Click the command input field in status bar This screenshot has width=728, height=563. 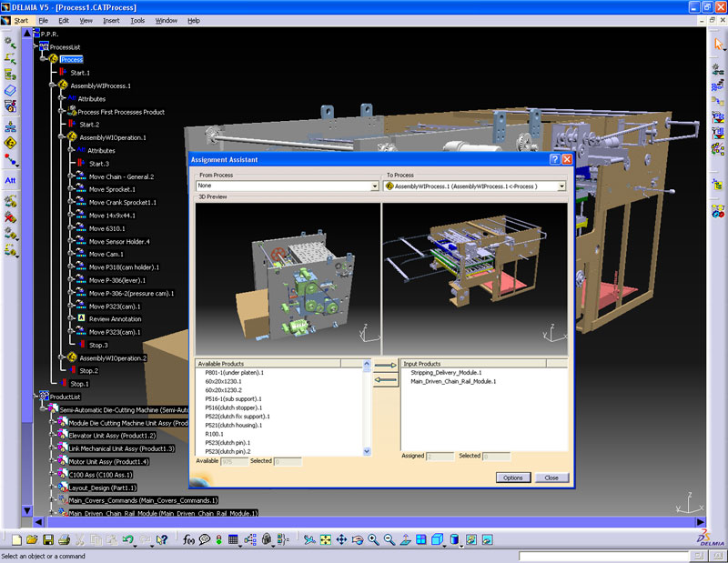tap(603, 556)
